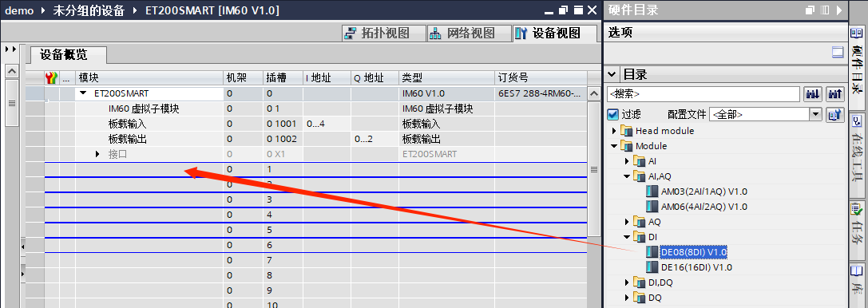The width and height of the screenshot is (868, 308).
Task: Select AM03(2AI/1AQ) V1.0 module
Action: point(704,192)
